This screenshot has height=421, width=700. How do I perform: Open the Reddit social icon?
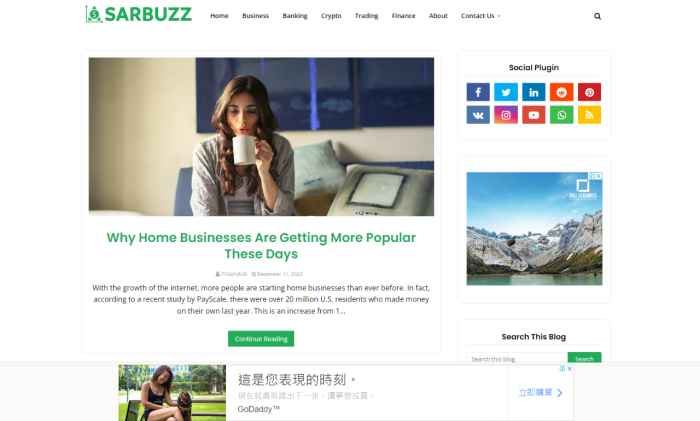click(562, 92)
